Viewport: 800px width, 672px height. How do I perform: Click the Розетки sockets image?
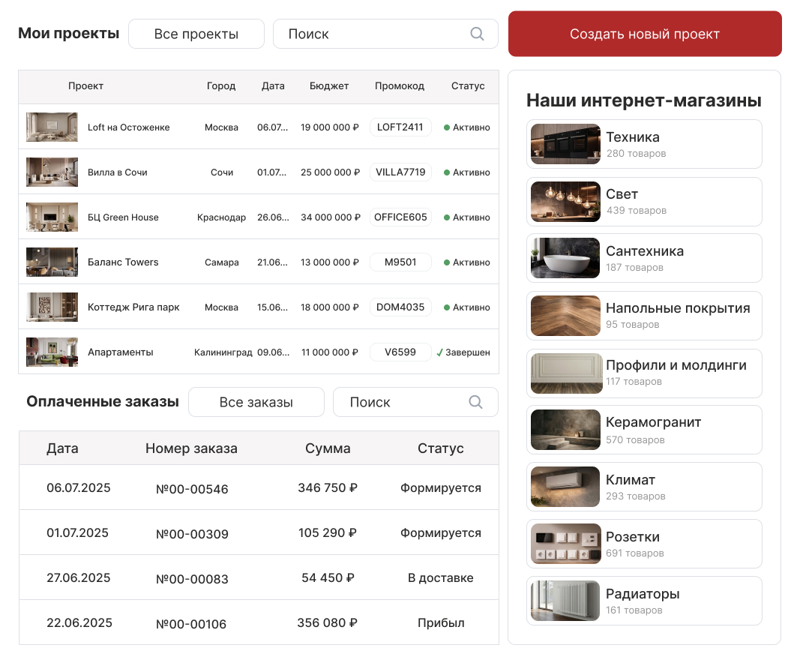click(565, 544)
